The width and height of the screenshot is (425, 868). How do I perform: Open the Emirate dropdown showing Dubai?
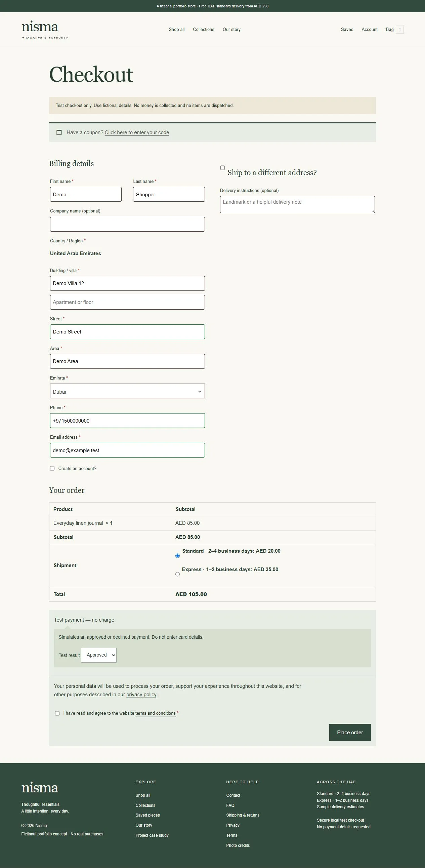click(127, 391)
